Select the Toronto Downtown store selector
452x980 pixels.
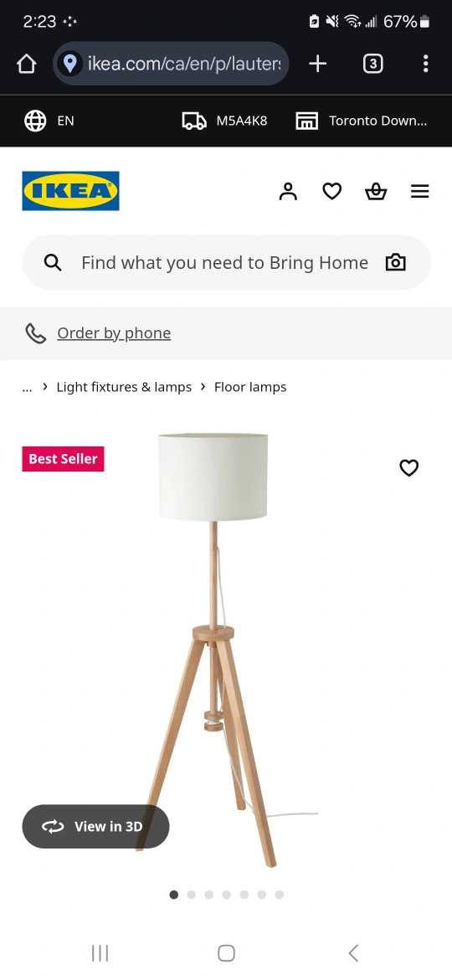362,121
